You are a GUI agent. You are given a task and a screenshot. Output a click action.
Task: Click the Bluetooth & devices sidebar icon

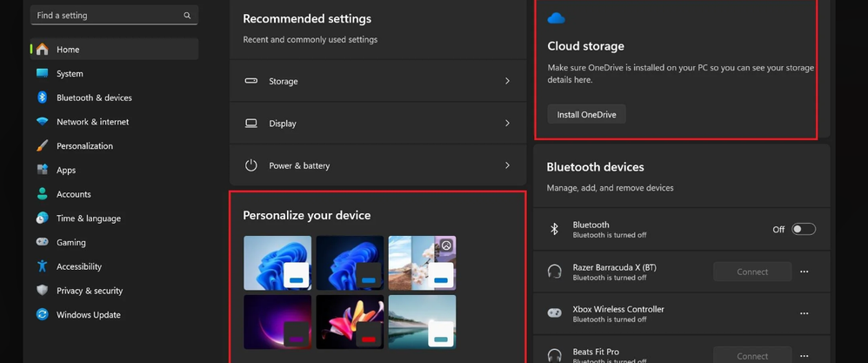click(42, 97)
